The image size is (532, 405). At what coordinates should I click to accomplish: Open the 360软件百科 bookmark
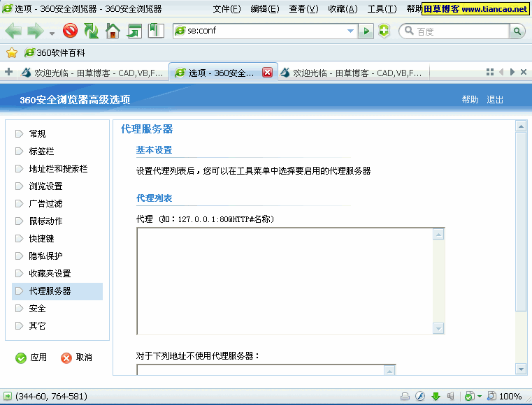click(55, 52)
